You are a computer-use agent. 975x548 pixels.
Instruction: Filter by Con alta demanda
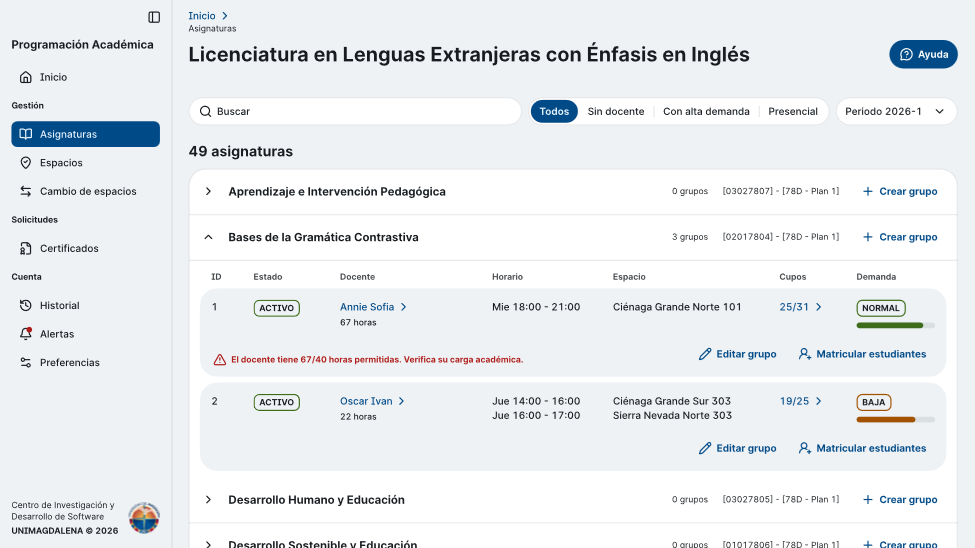706,111
